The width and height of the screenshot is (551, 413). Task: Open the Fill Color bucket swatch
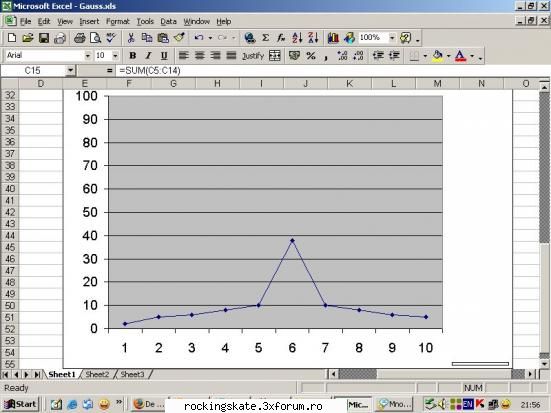(437, 56)
